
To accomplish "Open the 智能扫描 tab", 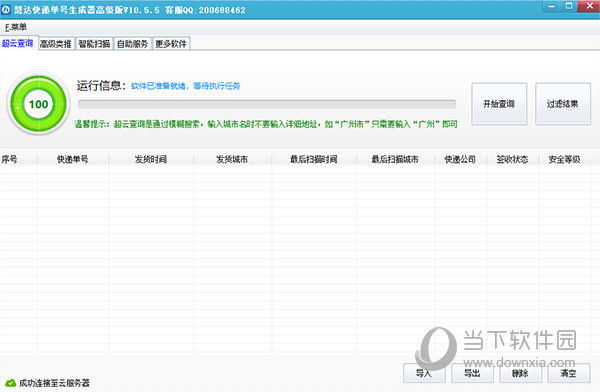I will 95,44.
